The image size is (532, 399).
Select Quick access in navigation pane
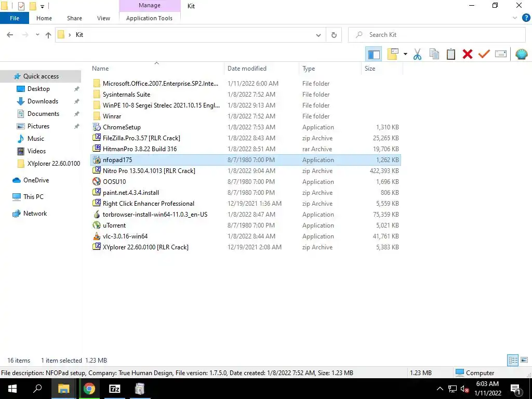click(41, 76)
